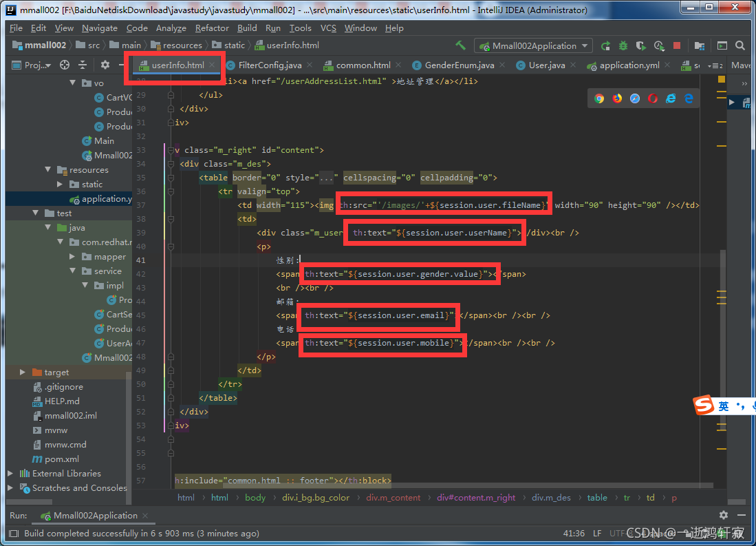The width and height of the screenshot is (756, 546).
Task: Preview page in Safari browser
Action: [x=635, y=98]
